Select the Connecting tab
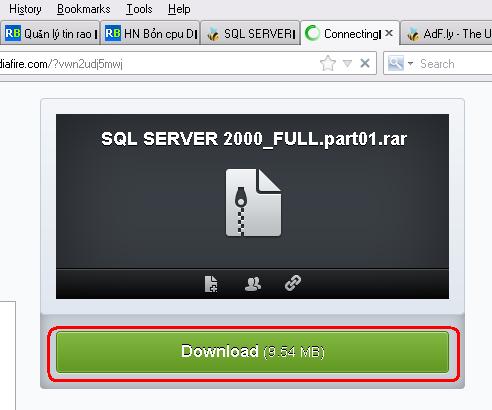 [350, 33]
